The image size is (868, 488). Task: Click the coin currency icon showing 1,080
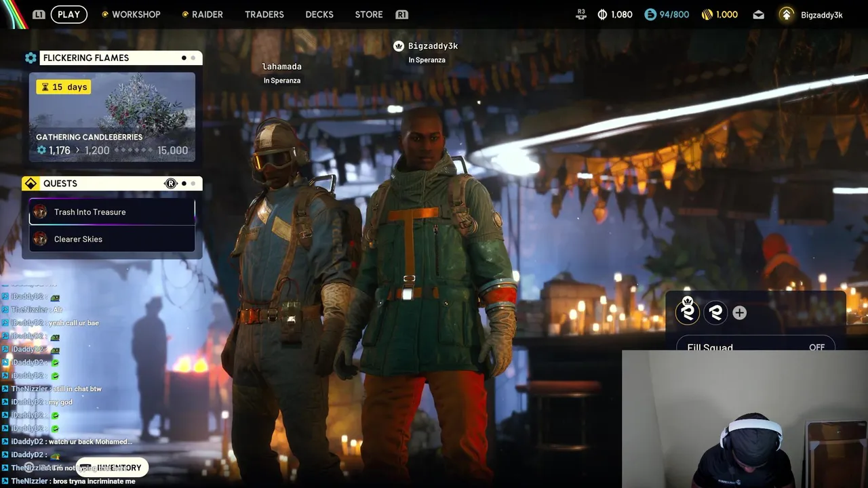click(602, 14)
